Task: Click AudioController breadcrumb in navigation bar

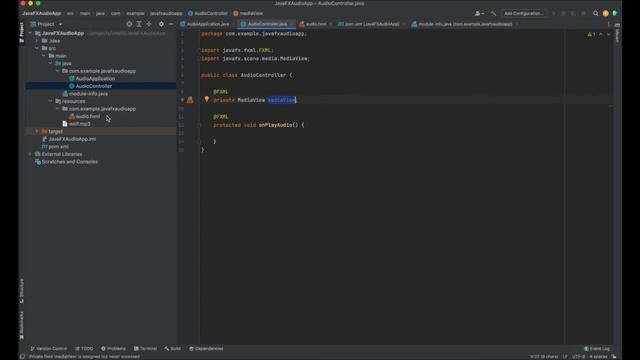Action: [208, 13]
